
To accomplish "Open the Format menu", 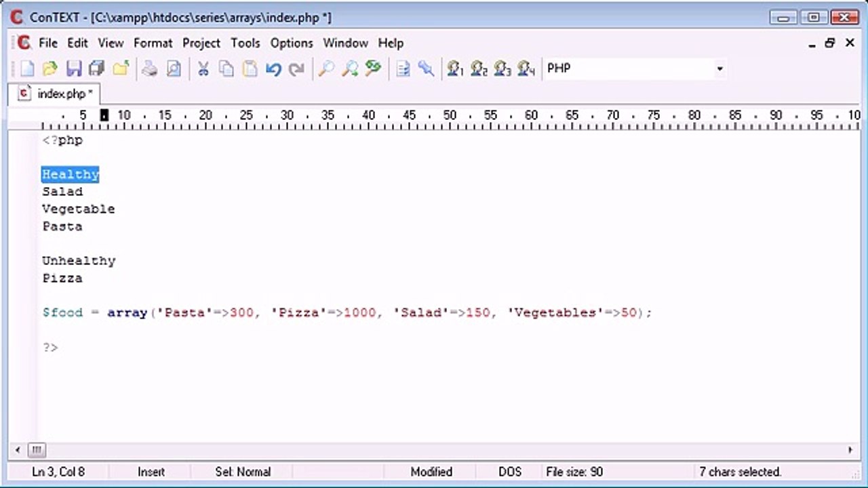I will coord(153,43).
